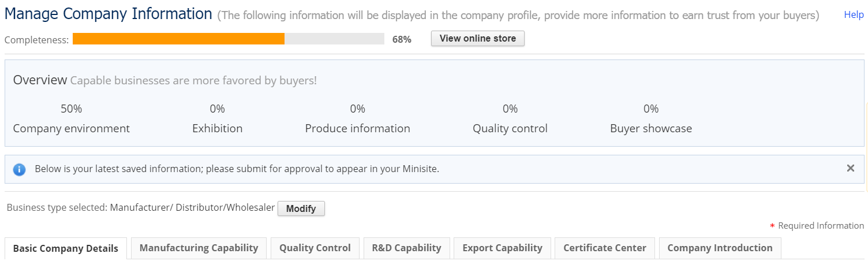The height and width of the screenshot is (272, 868).
Task: Select the Quality Control tab
Action: coord(315,248)
